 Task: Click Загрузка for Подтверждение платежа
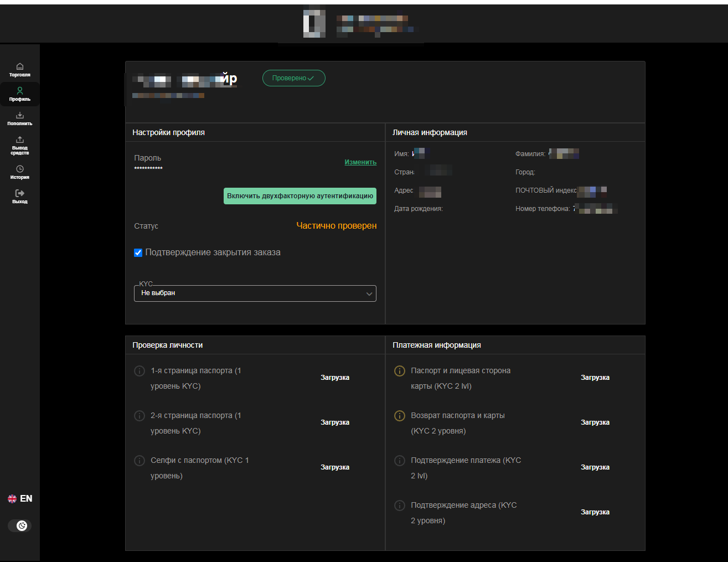click(x=595, y=467)
